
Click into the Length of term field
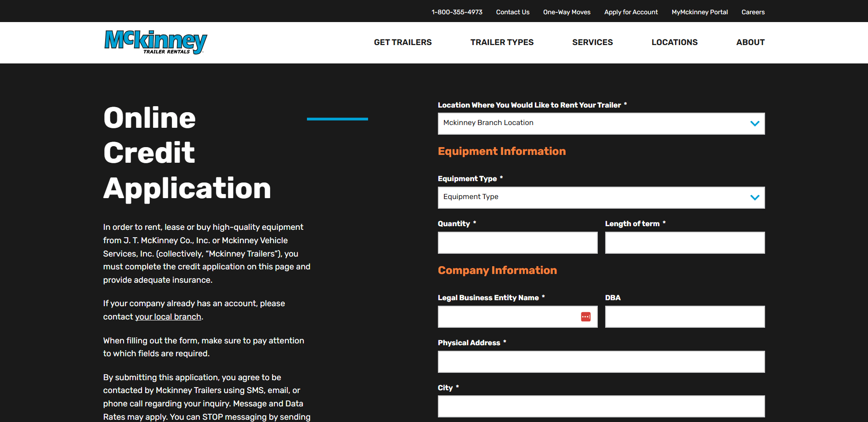685,243
